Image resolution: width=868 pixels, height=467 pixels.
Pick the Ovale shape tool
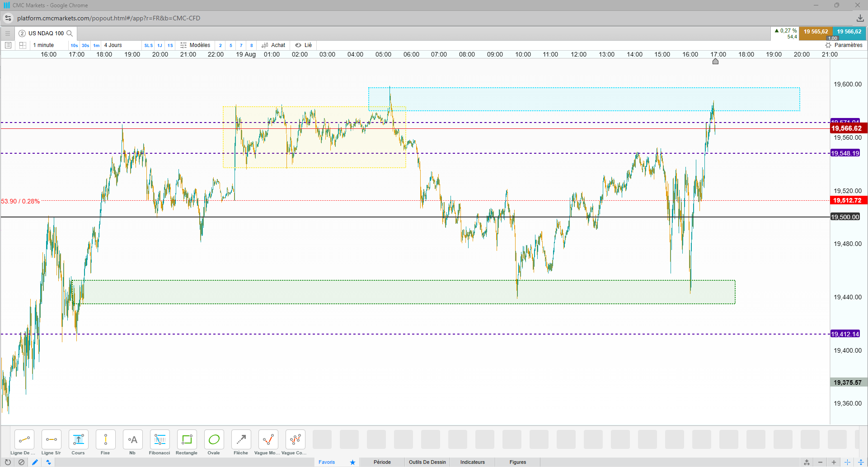214,443
